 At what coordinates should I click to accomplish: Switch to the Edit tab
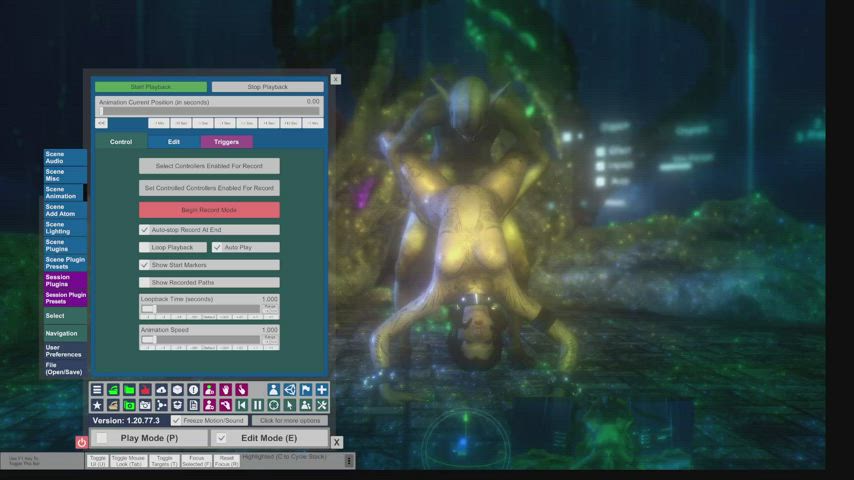tap(174, 142)
